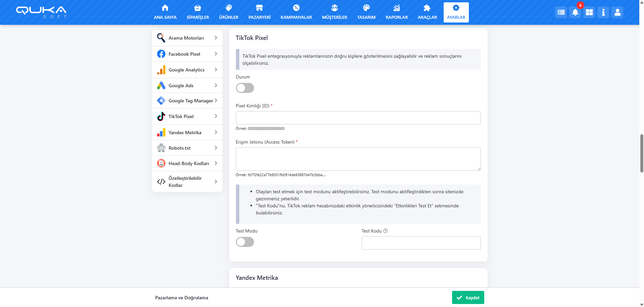Click into the Erişim Jetonu textarea
Screen dimensions: 644x307
(358, 159)
